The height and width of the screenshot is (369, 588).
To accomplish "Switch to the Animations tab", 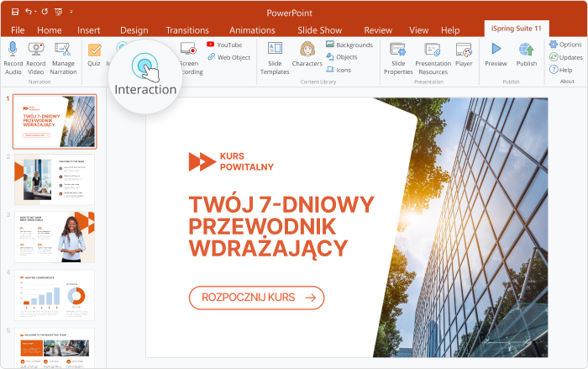I will pyautogui.click(x=252, y=30).
